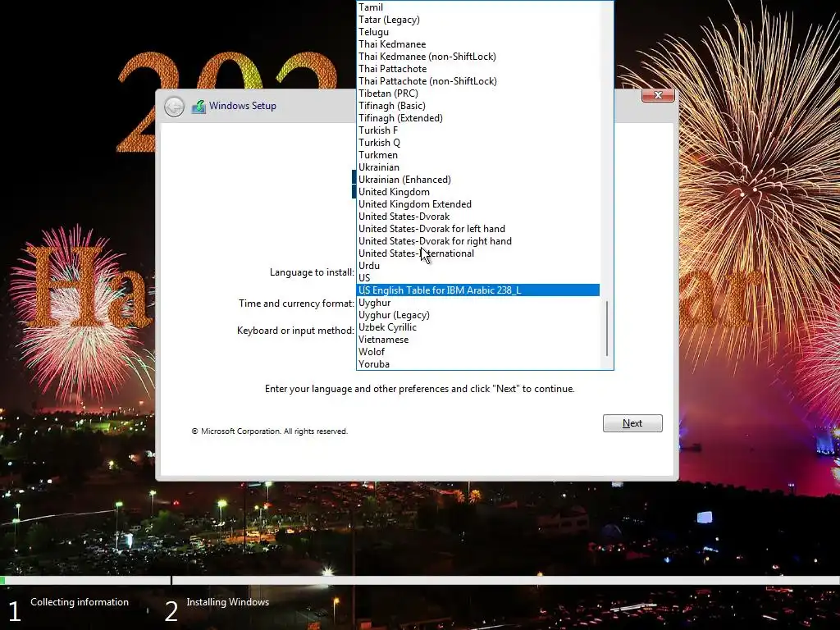Screen dimensions: 840x630
Task: Pick United Kingdom keyboard
Action: tap(478, 192)
